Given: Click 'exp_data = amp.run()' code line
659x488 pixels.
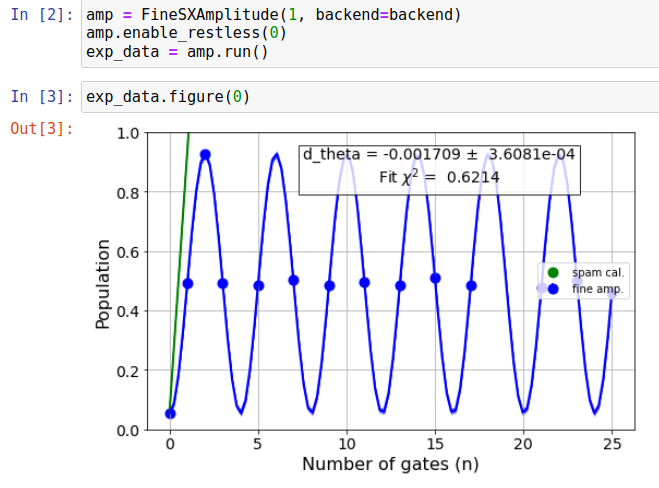Looking at the screenshot, I should [177, 52].
